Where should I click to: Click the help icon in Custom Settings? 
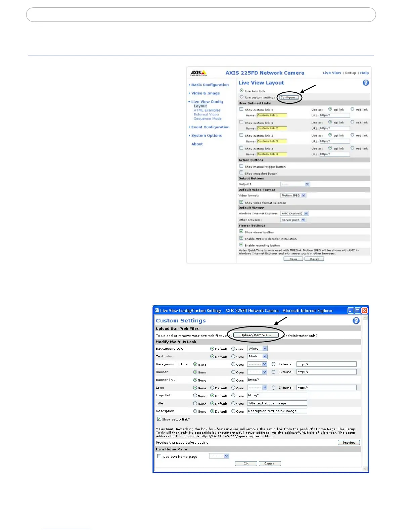click(356, 320)
